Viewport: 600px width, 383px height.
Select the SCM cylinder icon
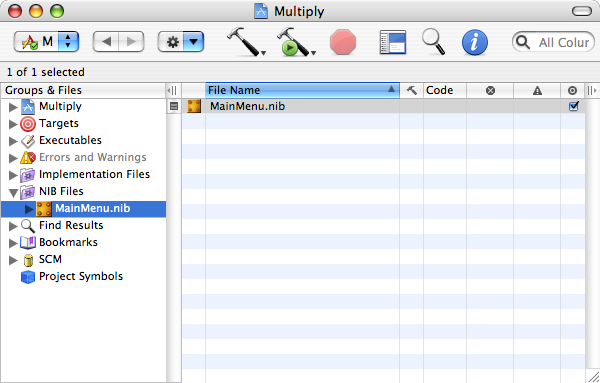tap(28, 260)
